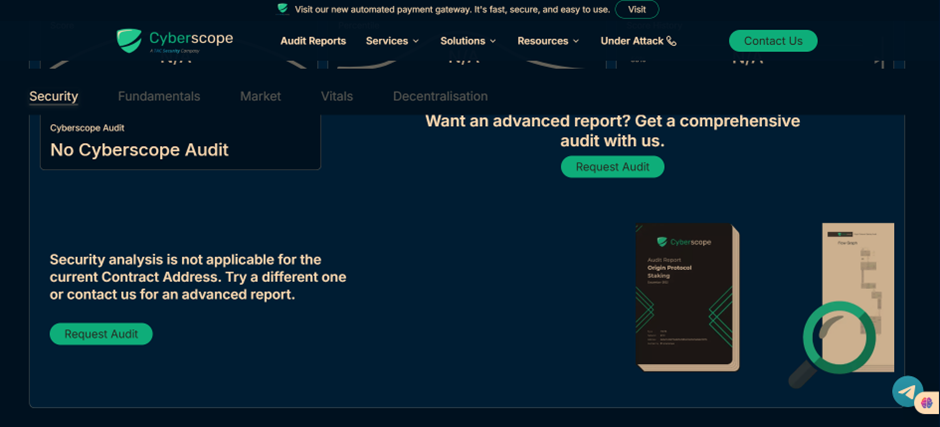The width and height of the screenshot is (940, 427).
Task: Click Request Audit below security analysis message
Action: point(101,334)
